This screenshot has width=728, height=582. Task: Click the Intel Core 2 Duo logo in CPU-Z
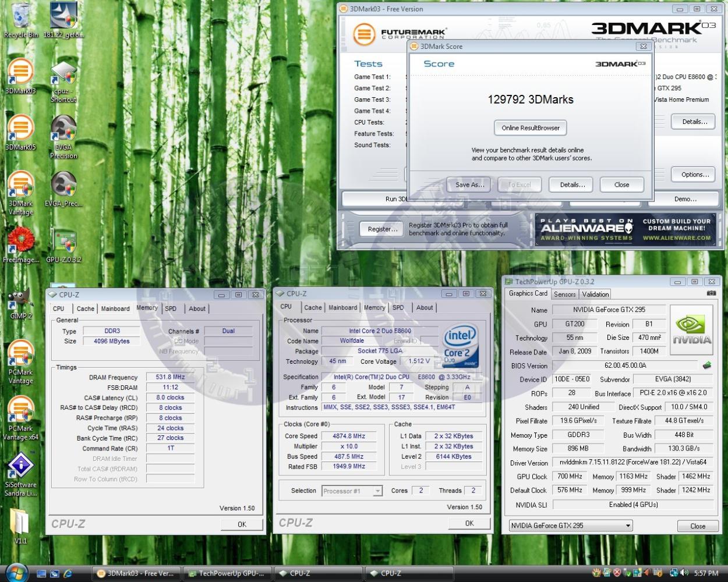[461, 346]
